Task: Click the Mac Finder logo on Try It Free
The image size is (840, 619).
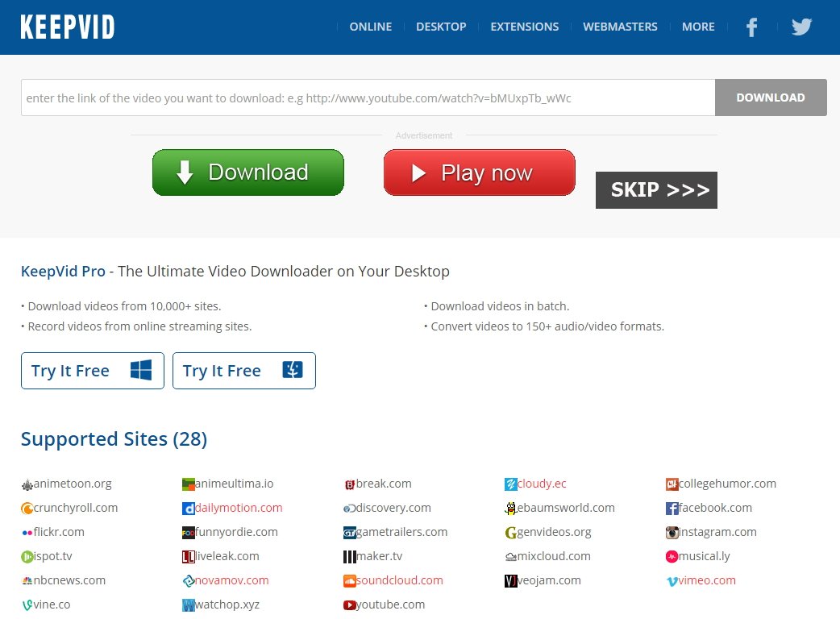Action: click(293, 369)
